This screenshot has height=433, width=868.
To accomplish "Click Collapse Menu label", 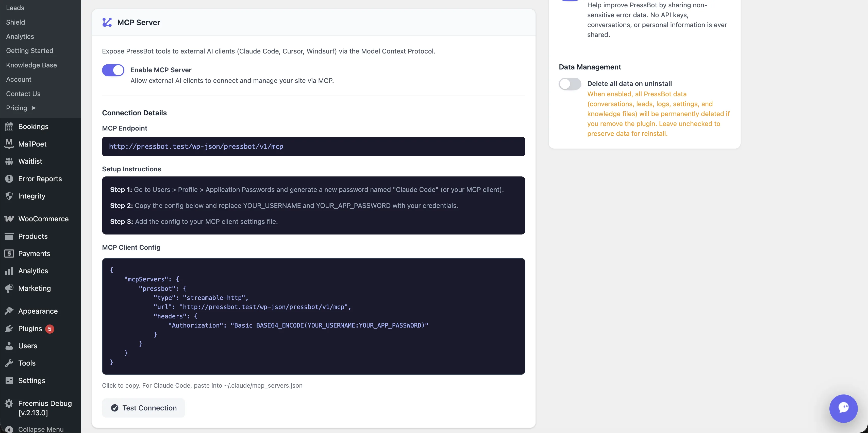I will tap(41, 429).
